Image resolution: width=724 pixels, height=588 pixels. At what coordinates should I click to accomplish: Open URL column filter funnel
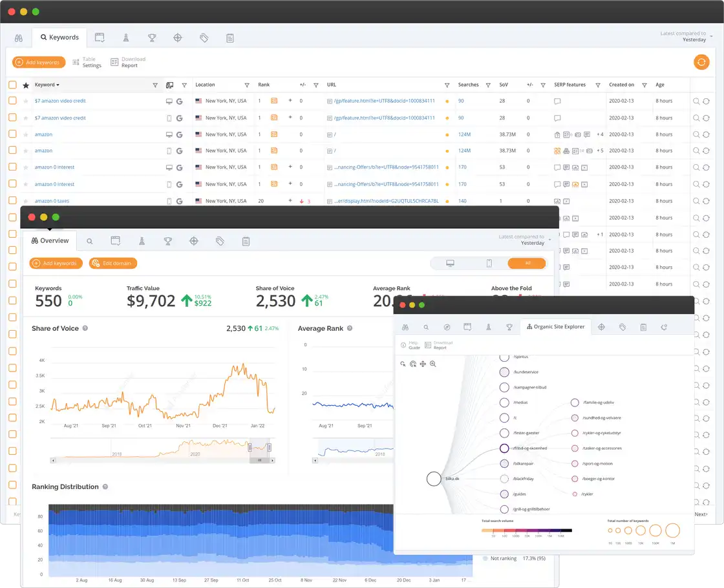pyautogui.click(x=447, y=85)
